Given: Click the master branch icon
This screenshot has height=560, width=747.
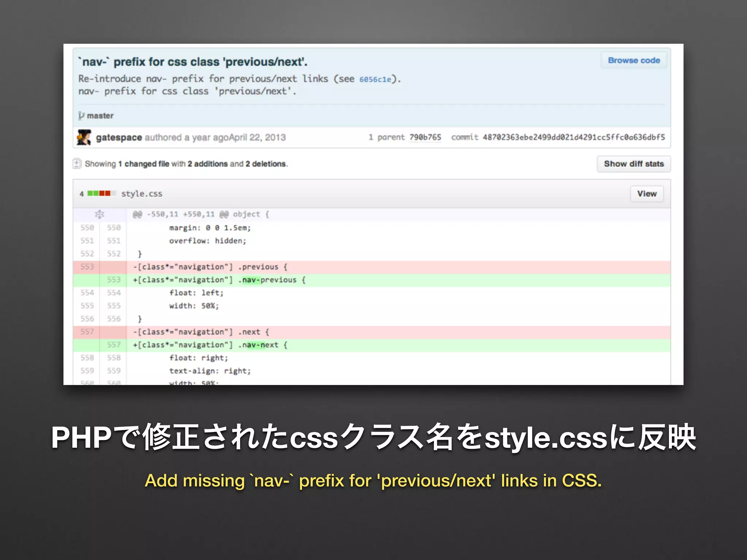Looking at the screenshot, I should pyautogui.click(x=81, y=116).
